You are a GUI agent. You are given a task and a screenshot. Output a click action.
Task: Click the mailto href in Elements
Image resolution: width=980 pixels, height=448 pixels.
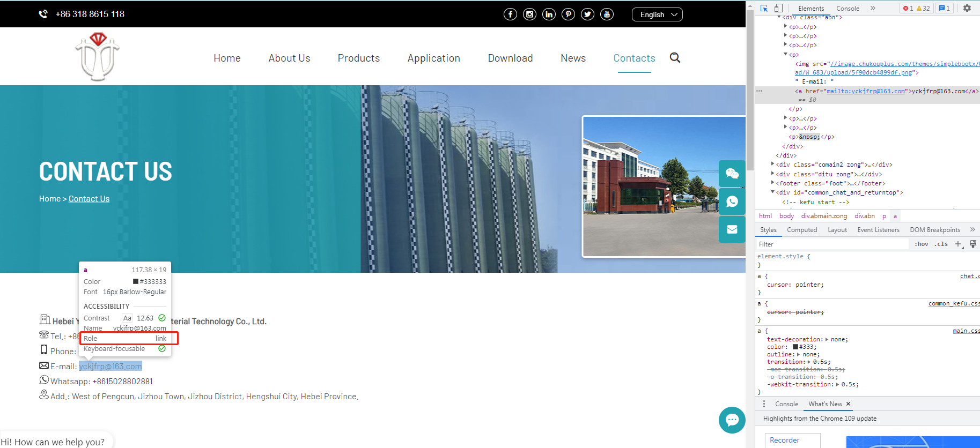865,91
